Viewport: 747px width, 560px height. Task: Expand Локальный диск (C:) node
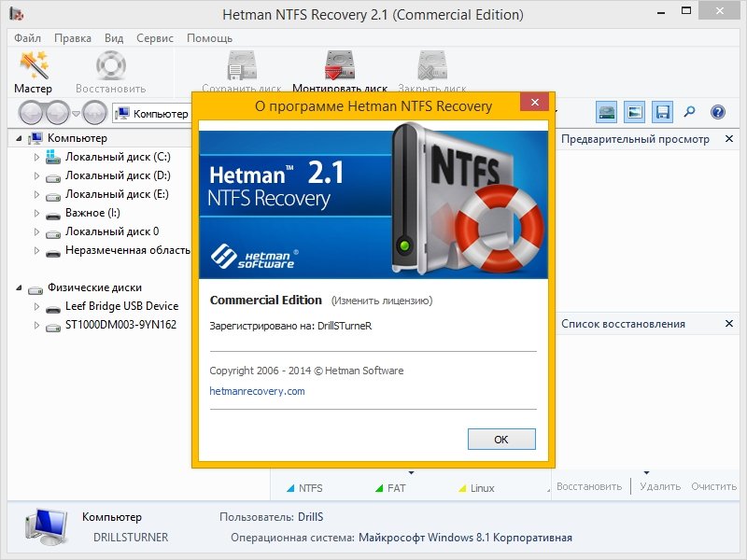click(36, 157)
